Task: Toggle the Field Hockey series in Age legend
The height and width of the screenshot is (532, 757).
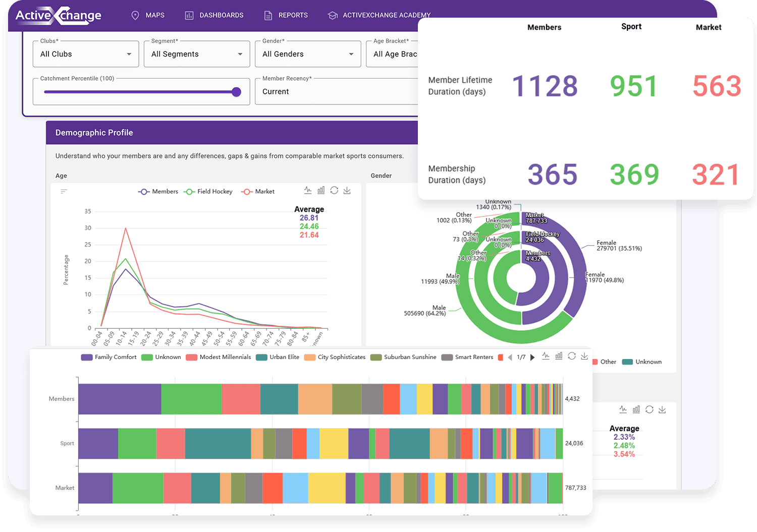Action: coord(208,192)
